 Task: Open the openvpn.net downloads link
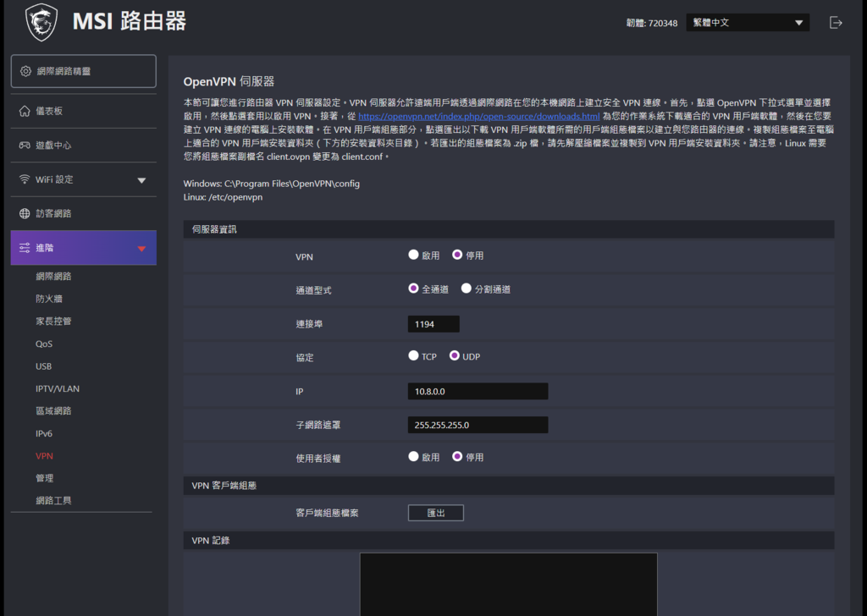(x=479, y=117)
